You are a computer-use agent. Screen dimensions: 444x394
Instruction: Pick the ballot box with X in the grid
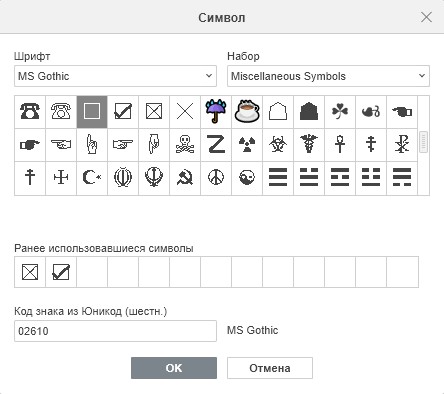[154, 112]
